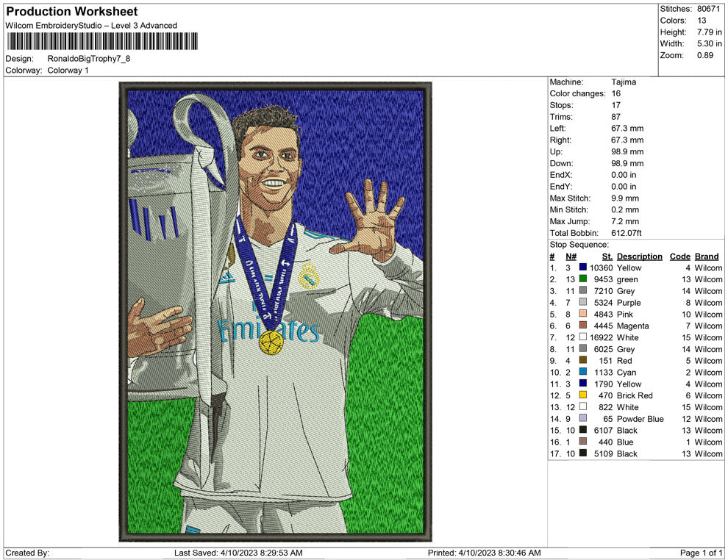Select the magenta-row swatch in stop 6

[x=582, y=326]
